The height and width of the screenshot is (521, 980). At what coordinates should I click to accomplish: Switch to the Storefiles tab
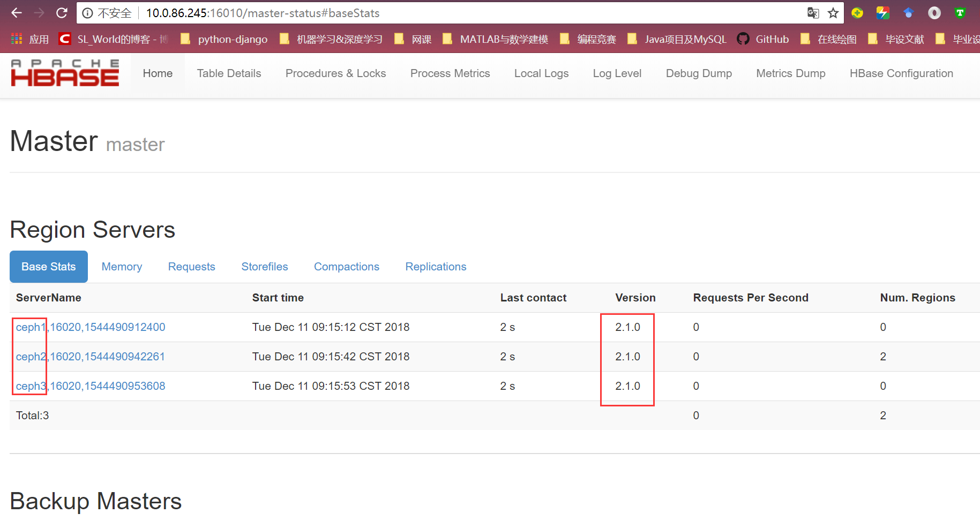click(x=265, y=266)
